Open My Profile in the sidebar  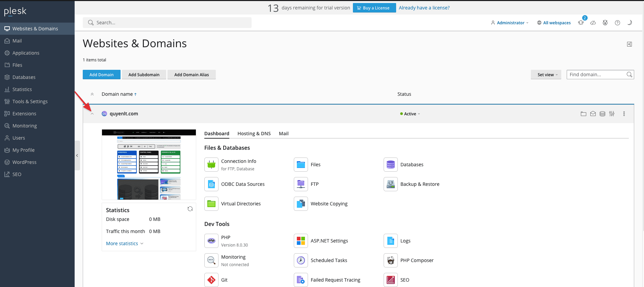[x=37, y=150]
